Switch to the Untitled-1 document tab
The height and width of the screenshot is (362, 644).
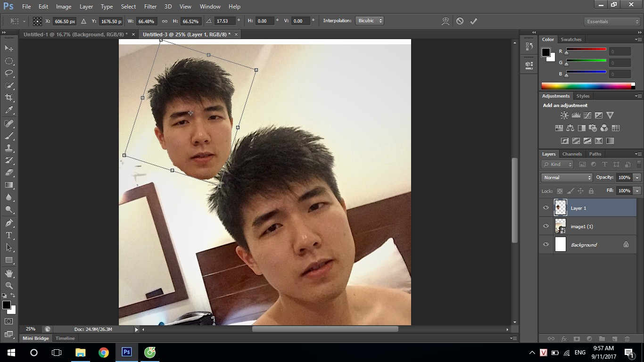point(75,34)
